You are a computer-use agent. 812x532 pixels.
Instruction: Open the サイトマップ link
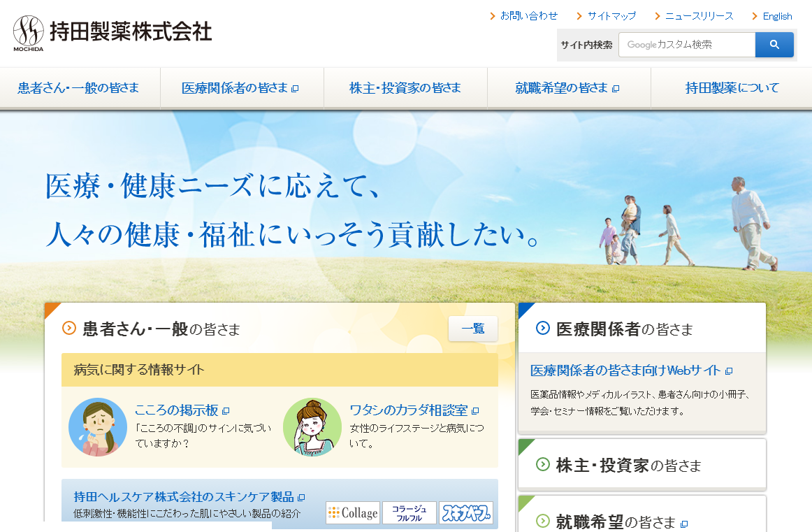611,16
